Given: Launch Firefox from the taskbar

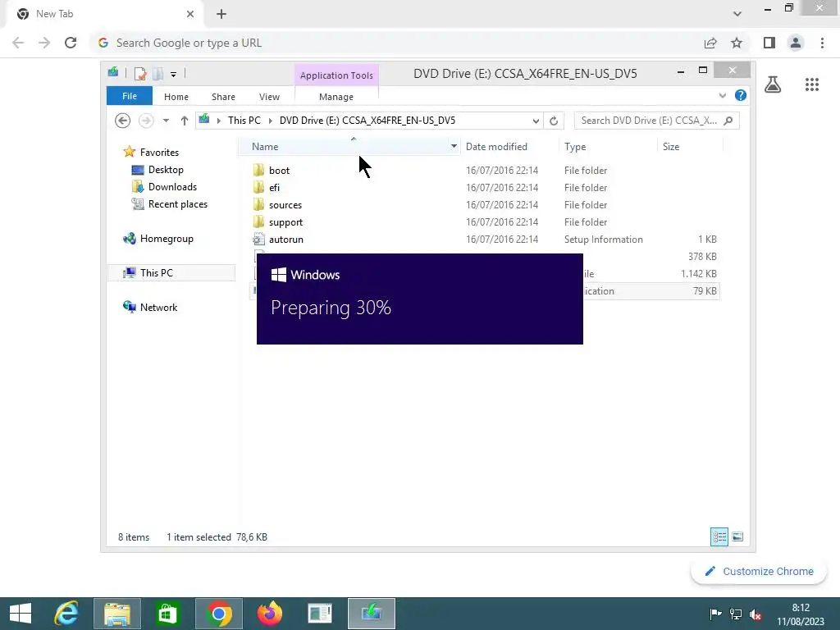Looking at the screenshot, I should pos(269,614).
